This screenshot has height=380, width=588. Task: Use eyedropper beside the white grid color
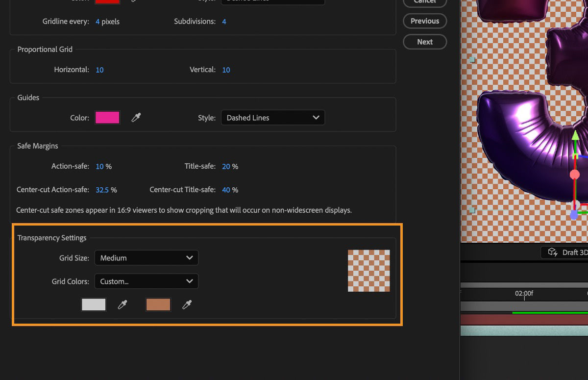122,304
